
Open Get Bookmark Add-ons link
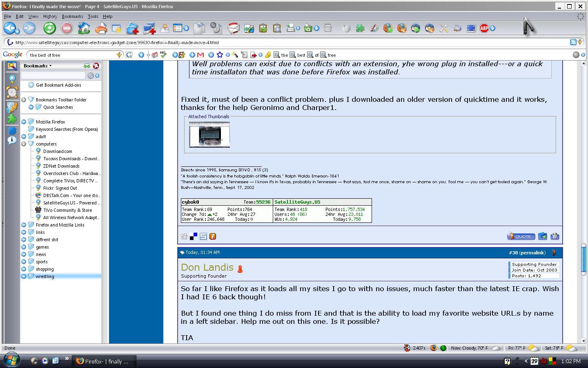(58, 85)
